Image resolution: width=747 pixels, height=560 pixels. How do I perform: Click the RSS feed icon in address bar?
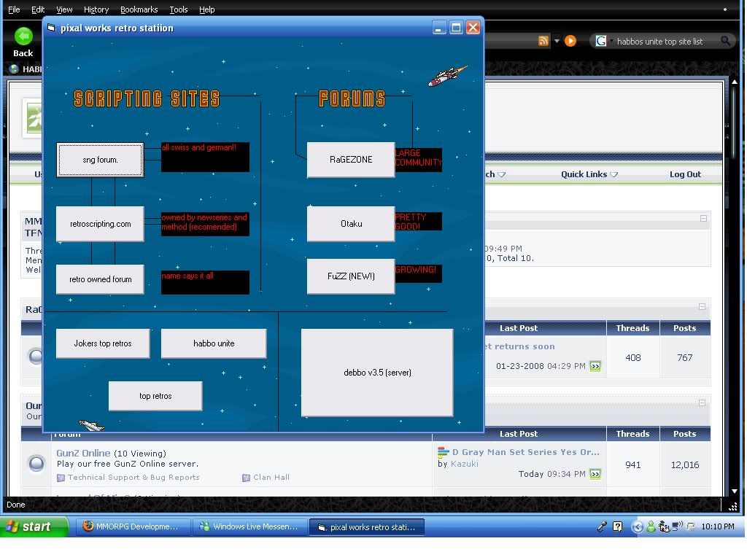point(543,41)
